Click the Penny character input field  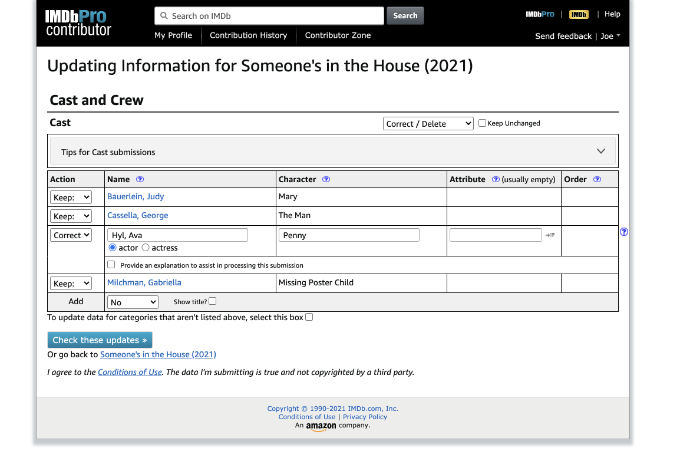(348, 235)
